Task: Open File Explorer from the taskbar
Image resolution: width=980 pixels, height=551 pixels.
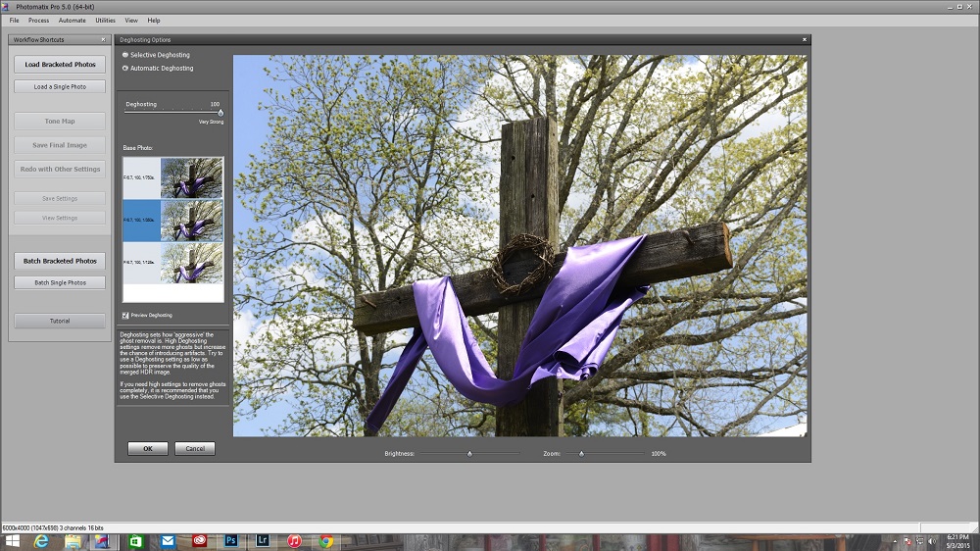Action: click(72, 541)
